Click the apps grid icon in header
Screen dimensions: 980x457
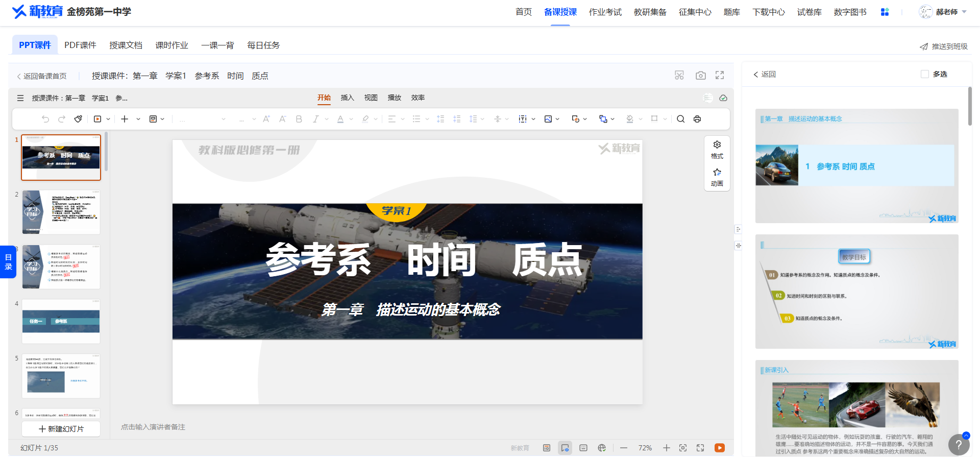pyautogui.click(x=885, y=12)
